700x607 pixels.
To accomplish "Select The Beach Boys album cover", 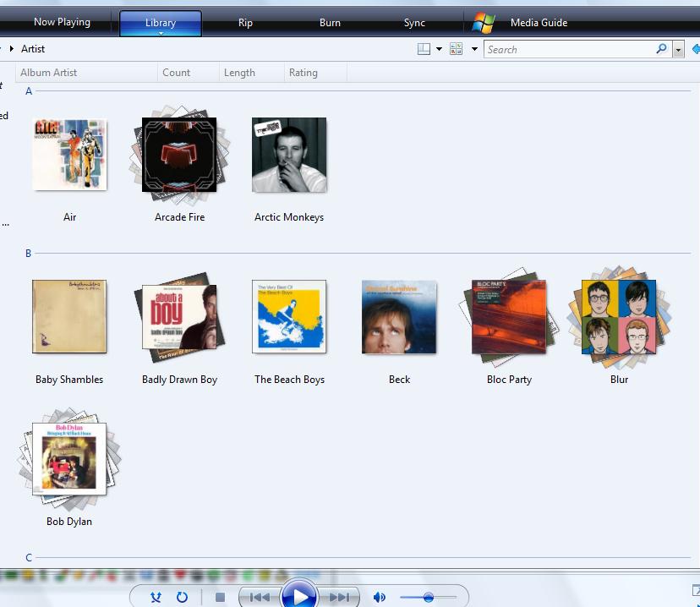I will 289,316.
